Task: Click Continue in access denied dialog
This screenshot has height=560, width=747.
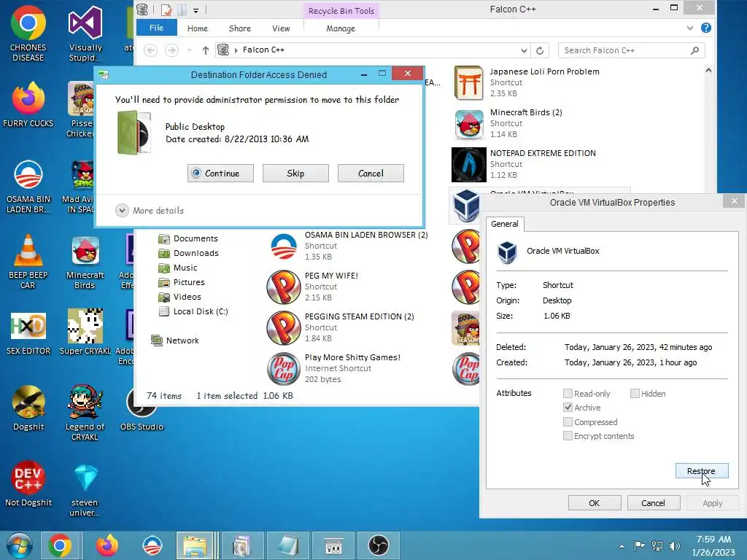Action: pyautogui.click(x=220, y=174)
